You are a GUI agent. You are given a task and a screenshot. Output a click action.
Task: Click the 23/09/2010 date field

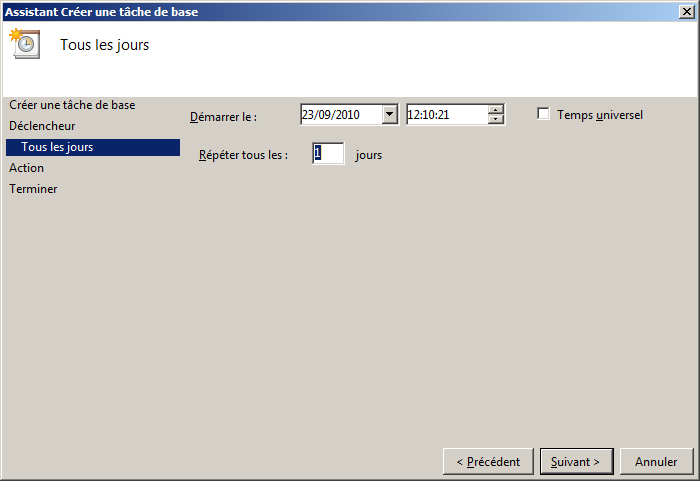tap(340, 115)
